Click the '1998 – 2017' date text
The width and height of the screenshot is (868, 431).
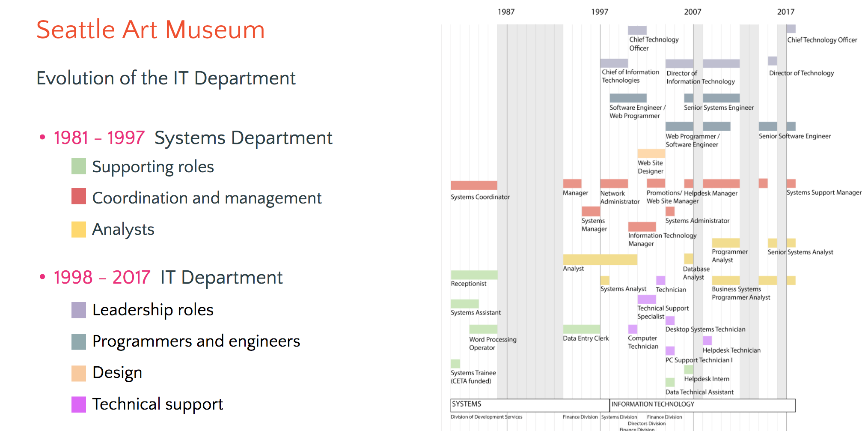pyautogui.click(x=102, y=277)
